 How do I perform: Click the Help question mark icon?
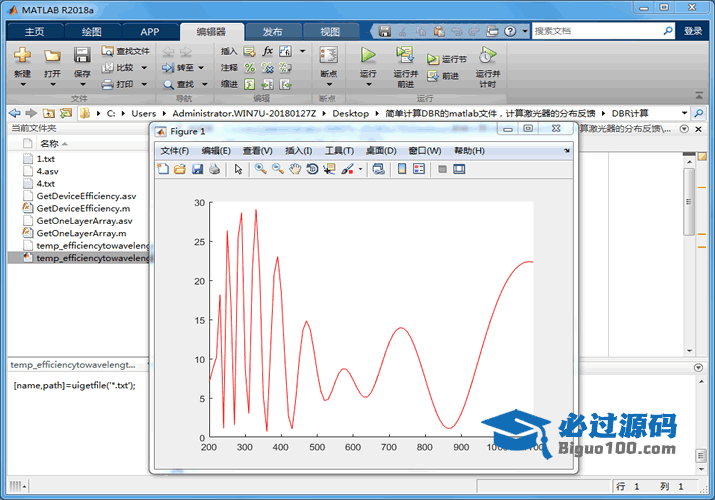[x=510, y=31]
